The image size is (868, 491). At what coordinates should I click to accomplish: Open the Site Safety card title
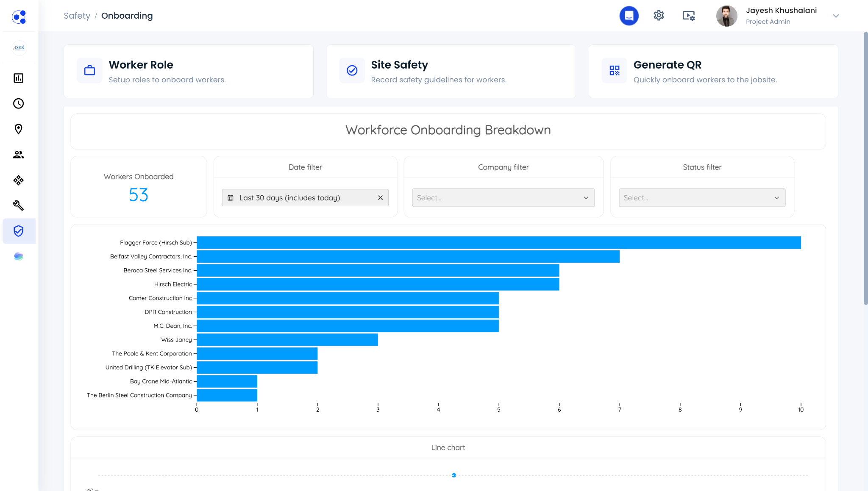[399, 65]
